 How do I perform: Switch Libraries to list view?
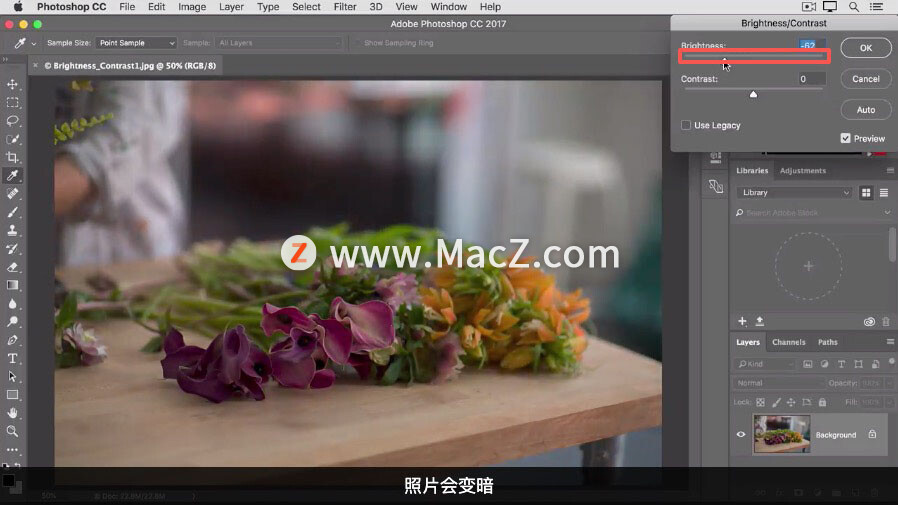point(884,193)
